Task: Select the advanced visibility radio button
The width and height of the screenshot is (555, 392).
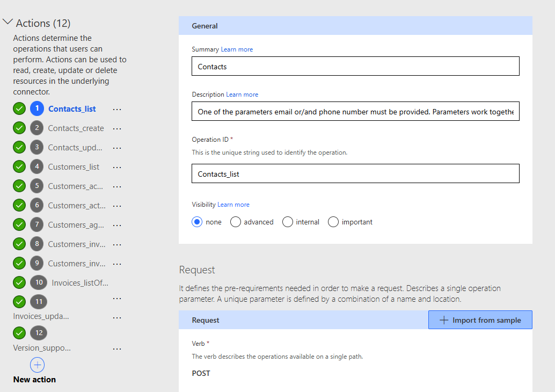Action: pyautogui.click(x=235, y=222)
